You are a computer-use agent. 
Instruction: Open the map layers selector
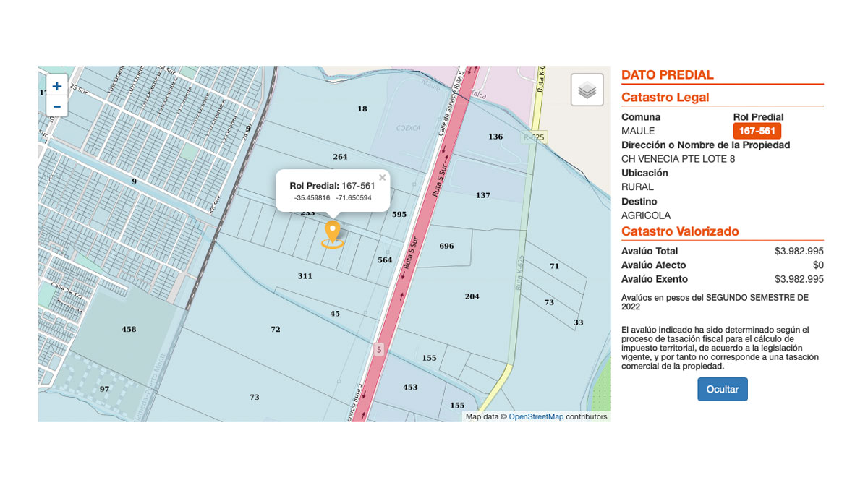(587, 90)
